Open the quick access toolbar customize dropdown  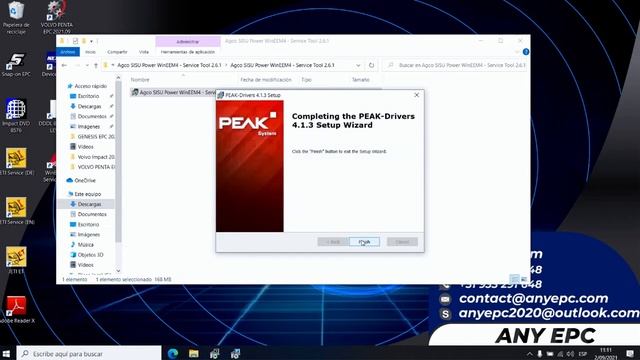click(x=91, y=41)
